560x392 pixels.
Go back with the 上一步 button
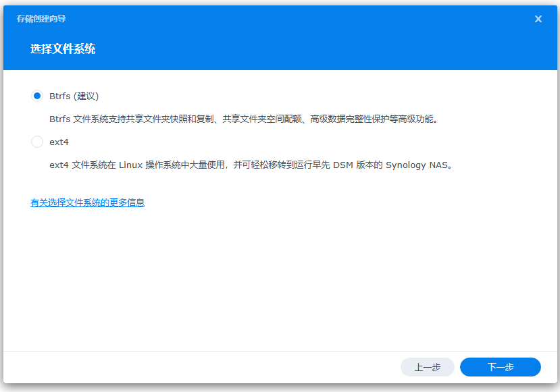click(x=427, y=367)
